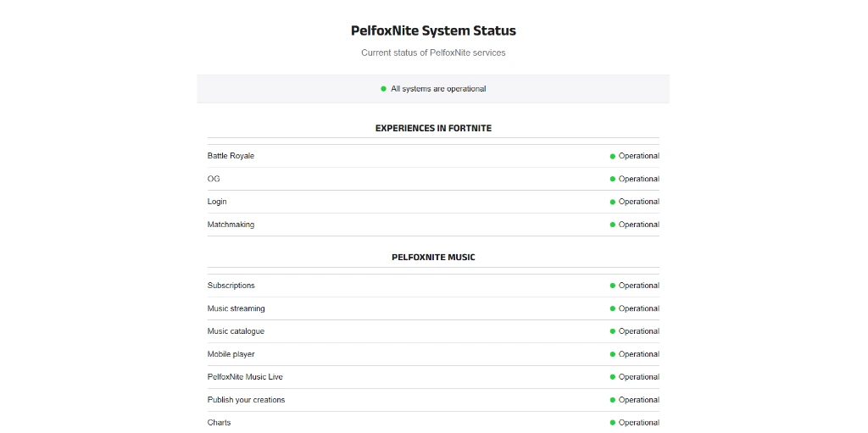The height and width of the screenshot is (433, 868).
Task: Click the OG row green status indicator
Action: 612,179
